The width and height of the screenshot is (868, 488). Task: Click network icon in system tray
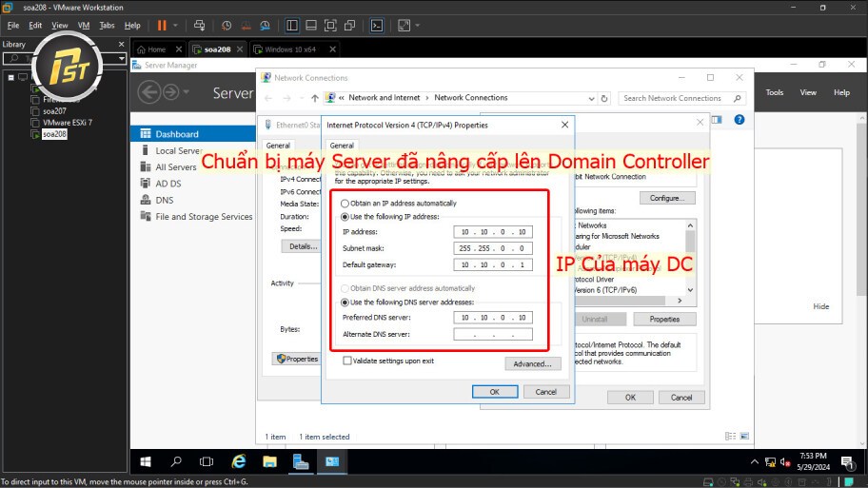point(770,461)
